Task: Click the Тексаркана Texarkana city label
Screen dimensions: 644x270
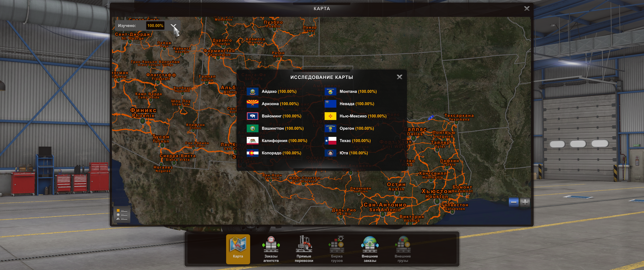Action: [x=459, y=117]
